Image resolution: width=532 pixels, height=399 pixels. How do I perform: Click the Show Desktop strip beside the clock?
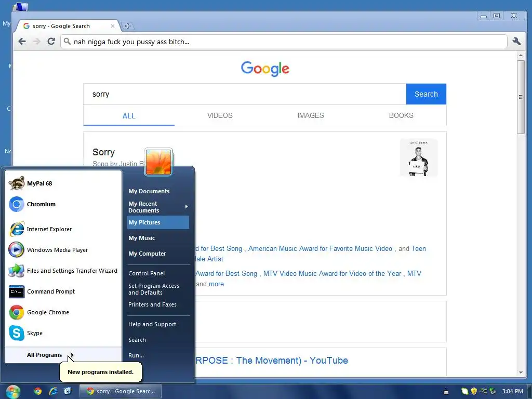[x=529, y=391]
